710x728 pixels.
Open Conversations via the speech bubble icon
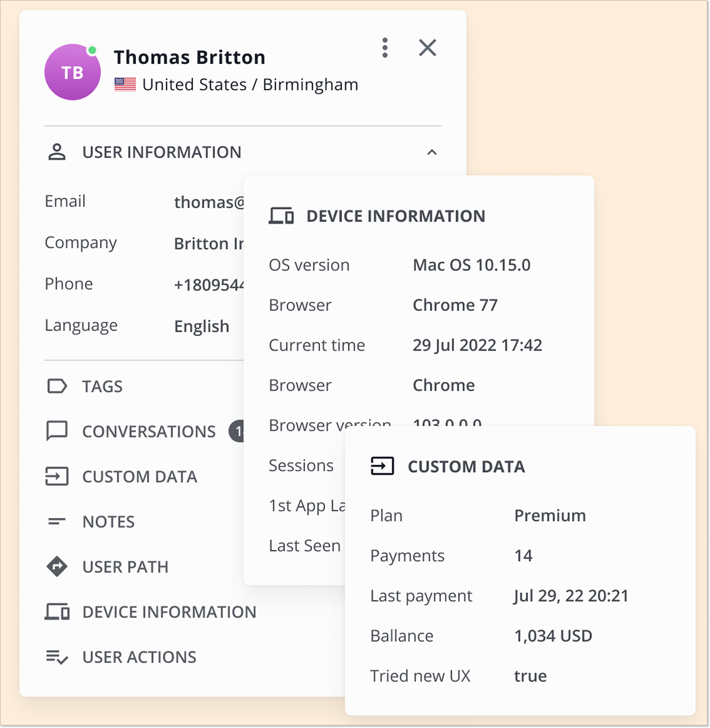tap(57, 431)
